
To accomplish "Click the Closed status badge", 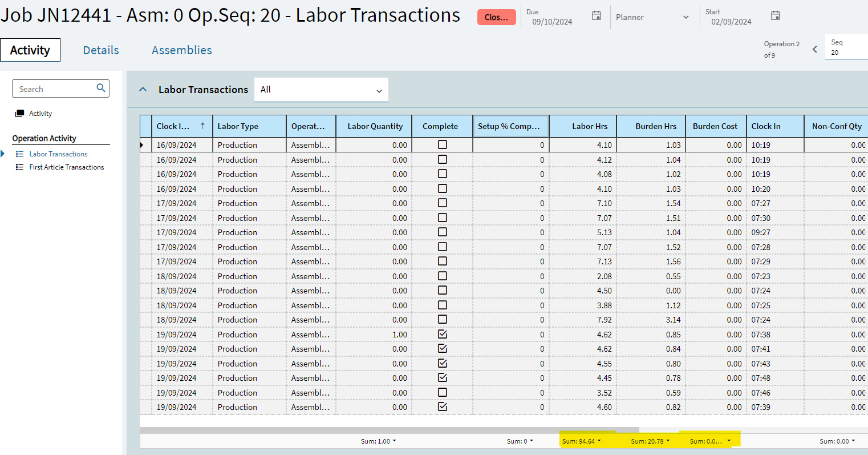I will tap(496, 17).
